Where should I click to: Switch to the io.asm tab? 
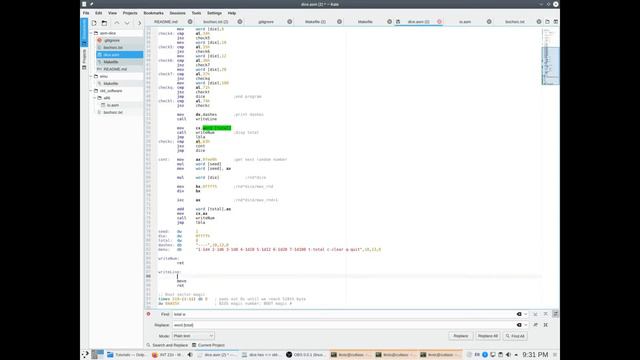pyautogui.click(x=465, y=22)
